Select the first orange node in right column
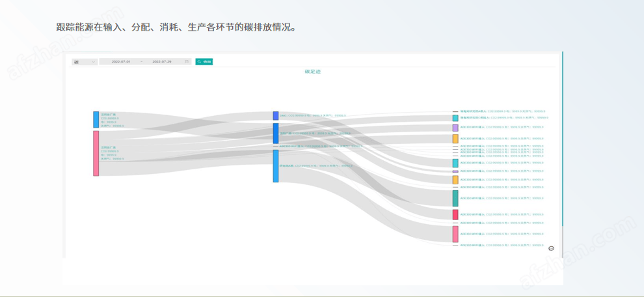The image size is (644, 297). click(x=455, y=139)
